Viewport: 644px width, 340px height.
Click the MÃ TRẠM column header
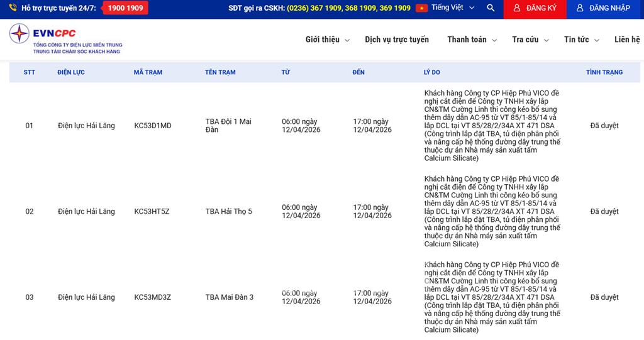(x=148, y=72)
